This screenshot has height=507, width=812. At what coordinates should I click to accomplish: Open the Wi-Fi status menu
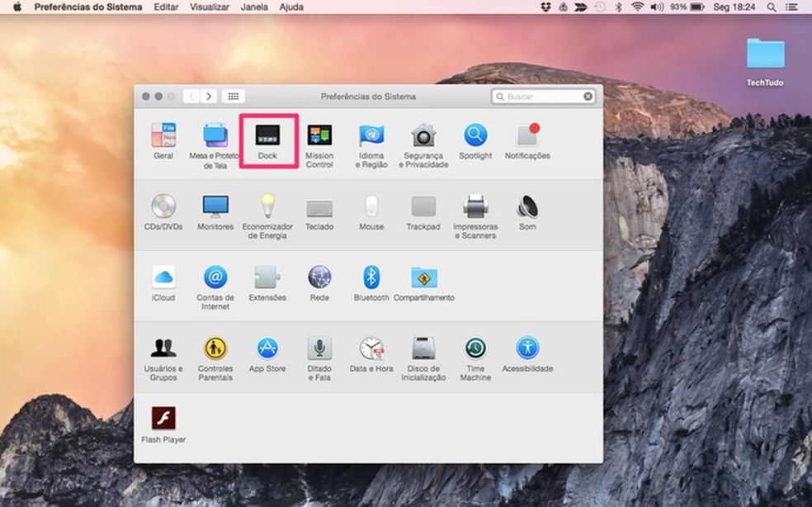[x=638, y=7]
